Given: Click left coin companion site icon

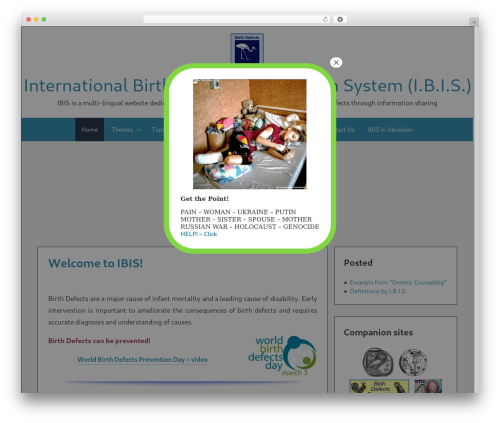Looking at the screenshot, I should pyautogui.click(x=378, y=362).
